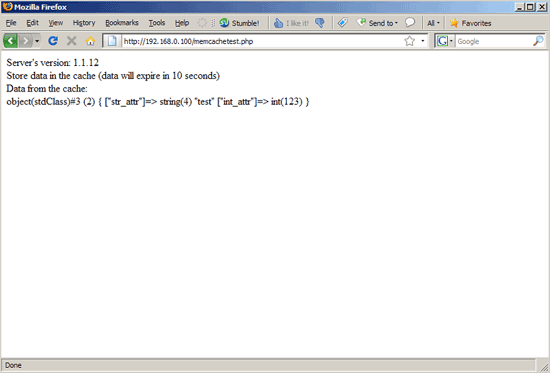Open the Tools menu
Screen dimensions: 550x373
tap(156, 23)
